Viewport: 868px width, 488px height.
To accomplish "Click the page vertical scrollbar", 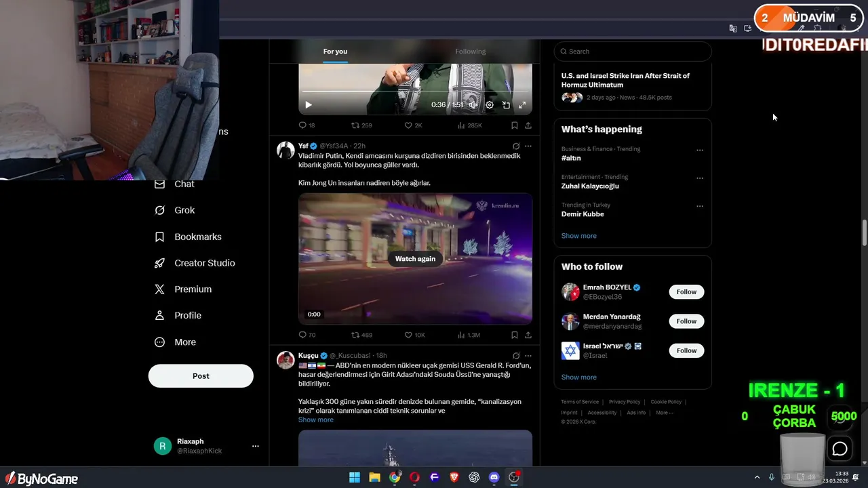I will [x=864, y=234].
